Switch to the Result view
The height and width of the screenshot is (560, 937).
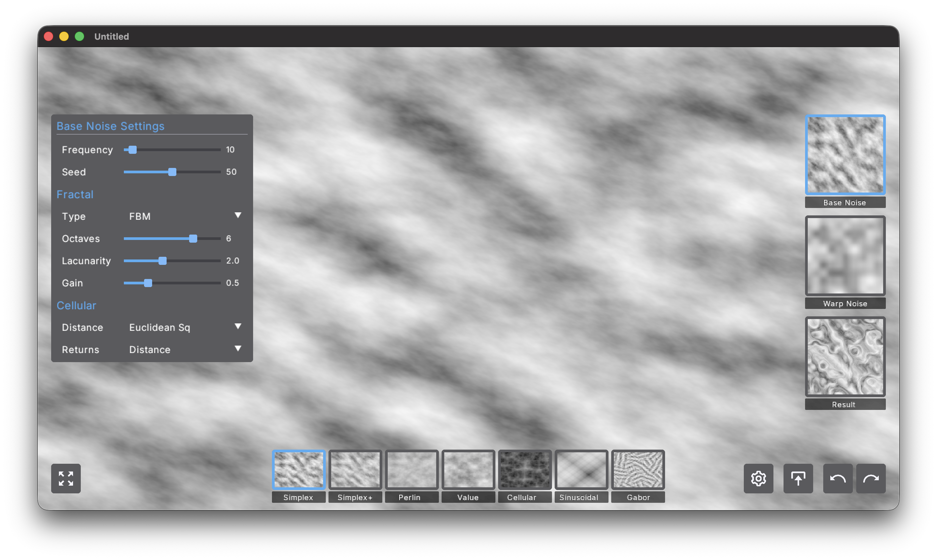[845, 357]
